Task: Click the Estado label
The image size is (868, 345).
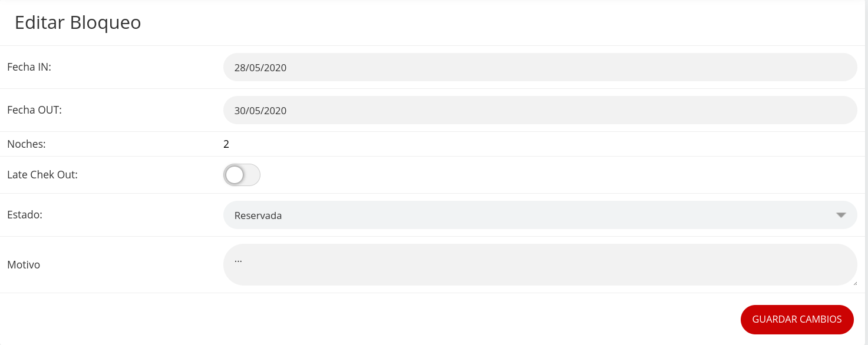Action: click(25, 215)
